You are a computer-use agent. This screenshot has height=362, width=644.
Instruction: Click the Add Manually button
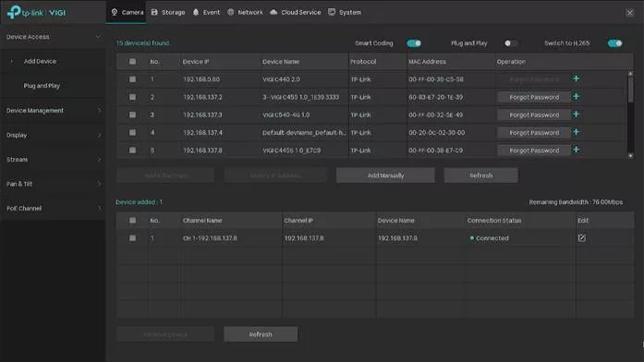click(x=385, y=175)
